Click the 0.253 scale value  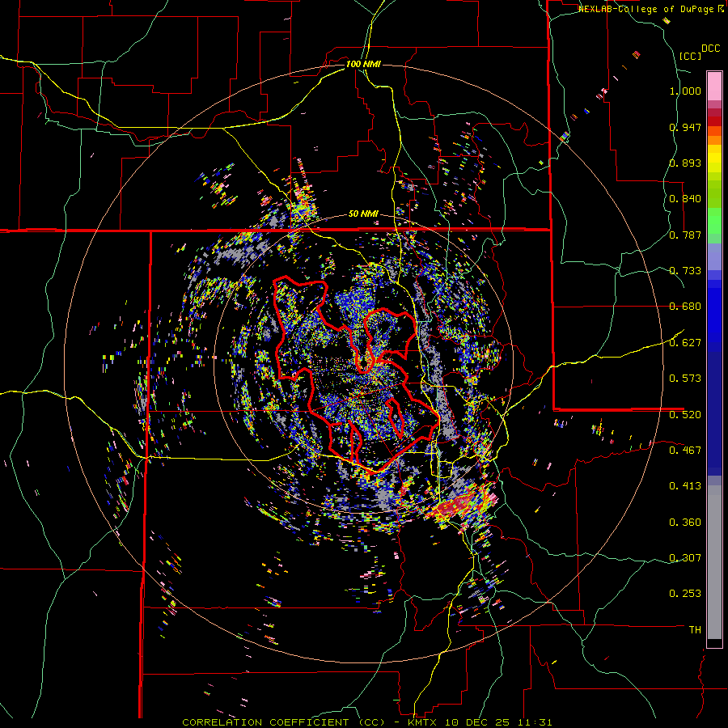click(x=685, y=594)
